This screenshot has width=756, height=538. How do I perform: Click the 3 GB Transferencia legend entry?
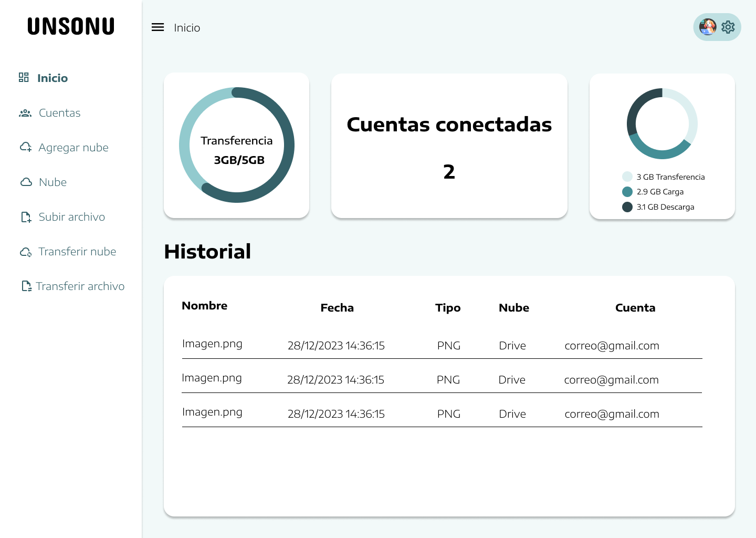tap(663, 177)
